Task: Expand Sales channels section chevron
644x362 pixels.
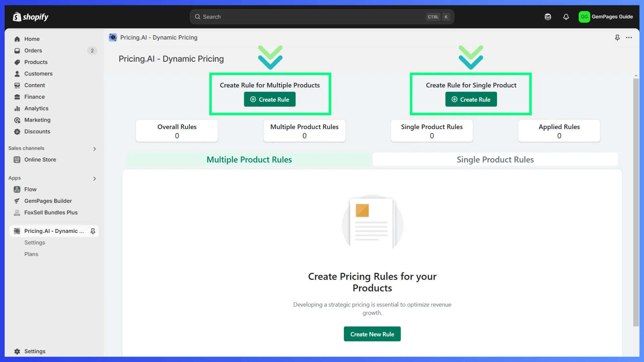Action: point(95,149)
